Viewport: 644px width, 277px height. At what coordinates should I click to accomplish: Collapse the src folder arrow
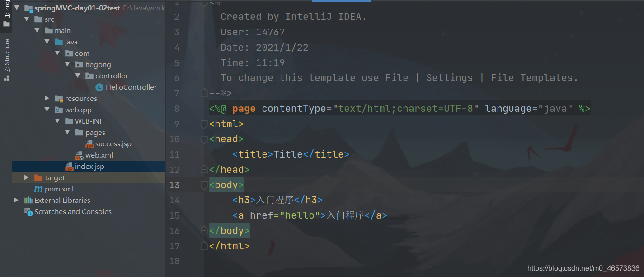(27, 19)
